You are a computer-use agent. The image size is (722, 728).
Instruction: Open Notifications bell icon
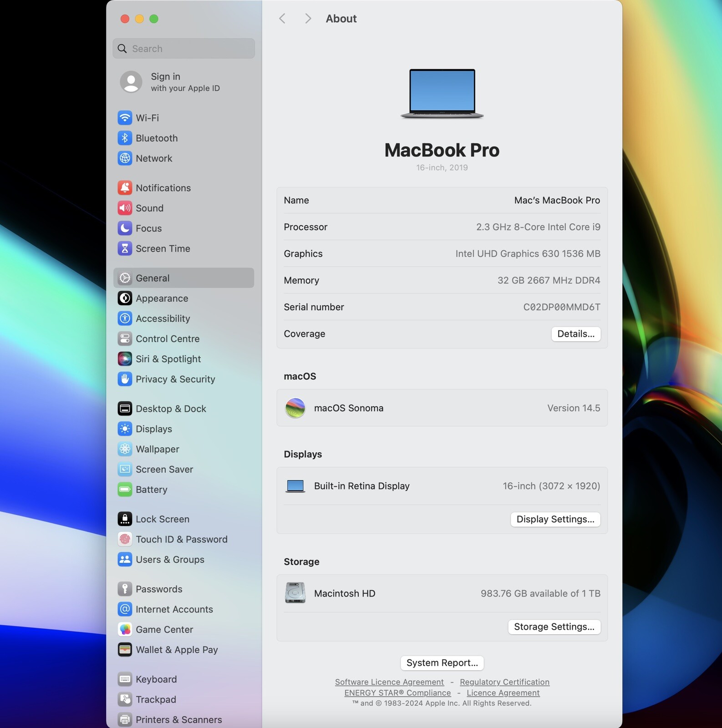[125, 188]
